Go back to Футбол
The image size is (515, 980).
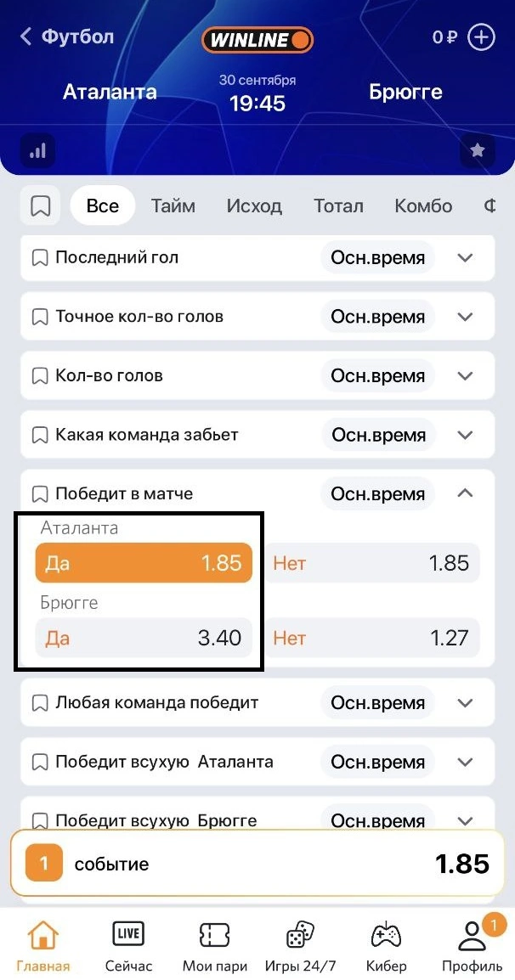(x=66, y=37)
